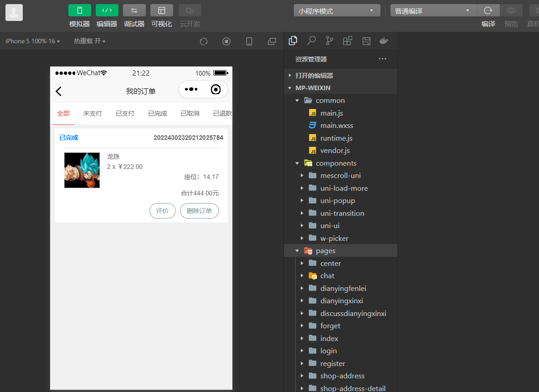Expand the dianyingxinxi folder
The height and width of the screenshot is (392, 539).
click(341, 301)
